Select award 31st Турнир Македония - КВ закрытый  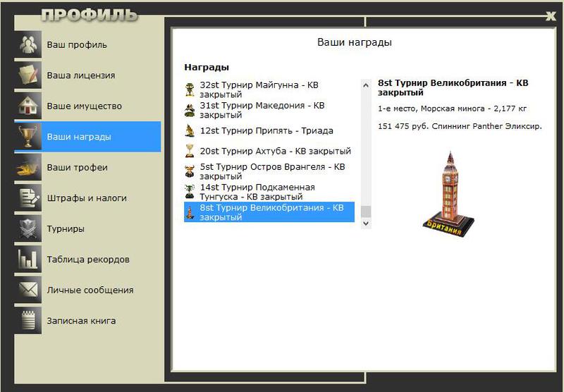269,110
